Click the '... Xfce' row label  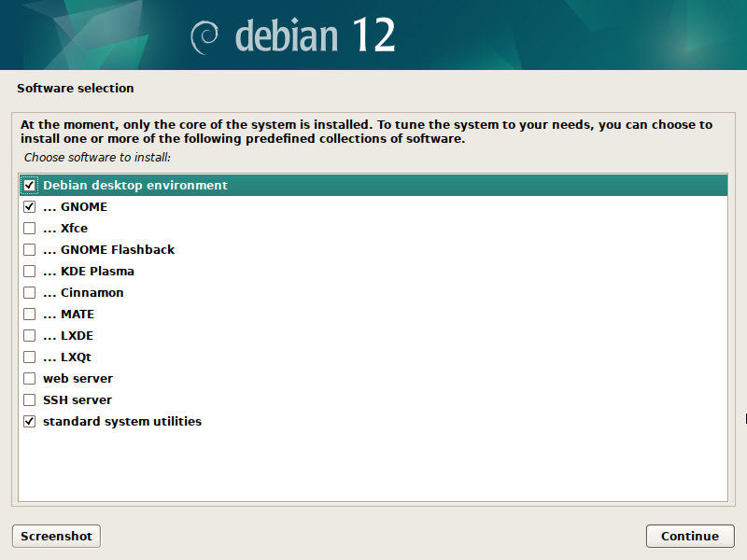[x=65, y=228]
